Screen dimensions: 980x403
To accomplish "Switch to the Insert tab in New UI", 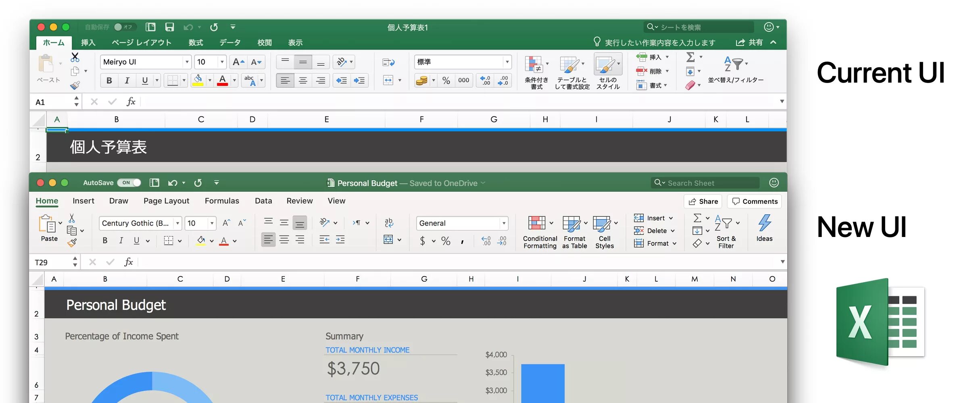I will [x=83, y=201].
